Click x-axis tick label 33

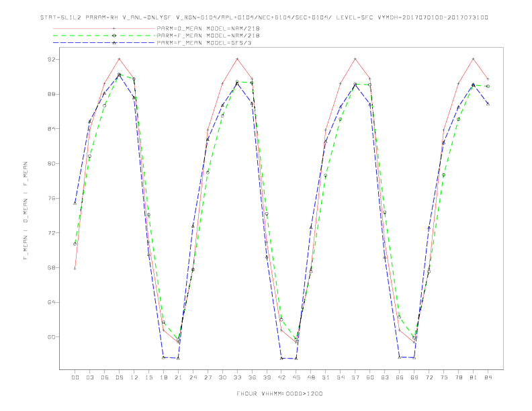[237, 377]
